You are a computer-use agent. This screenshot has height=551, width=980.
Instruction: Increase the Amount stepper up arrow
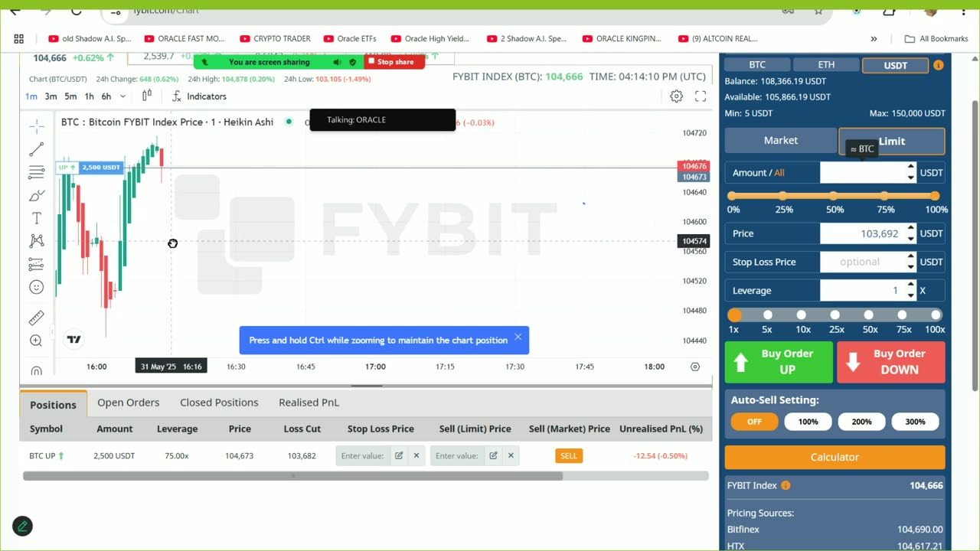[x=910, y=168]
